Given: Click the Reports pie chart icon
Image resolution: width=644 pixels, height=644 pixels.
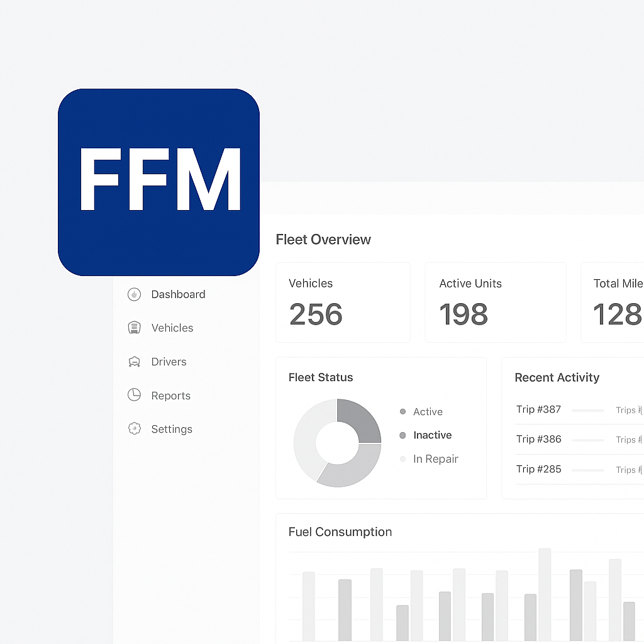Looking at the screenshot, I should [x=134, y=395].
